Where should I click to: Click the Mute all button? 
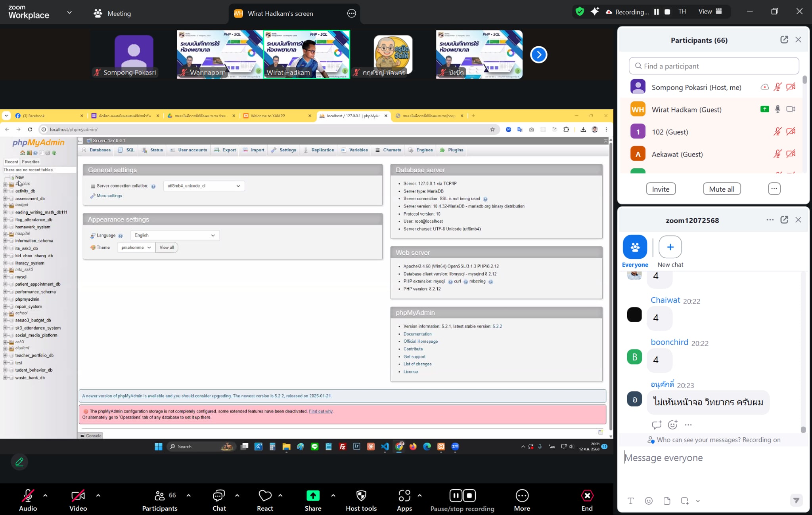[x=722, y=189]
